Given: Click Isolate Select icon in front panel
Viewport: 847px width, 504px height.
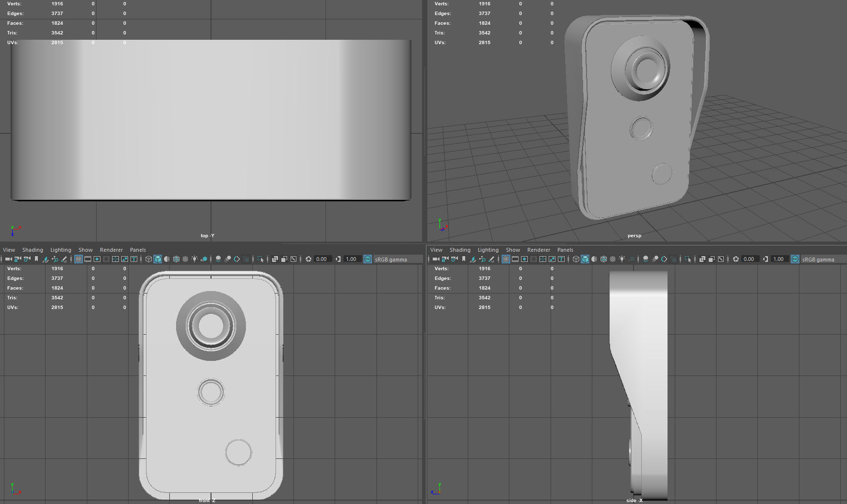Looking at the screenshot, I should 261,259.
